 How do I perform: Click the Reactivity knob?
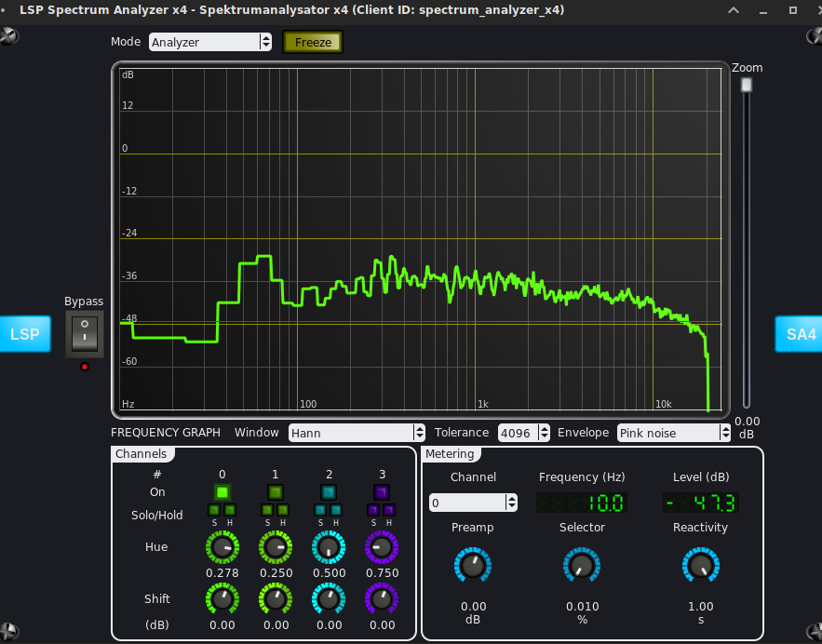pos(701,565)
